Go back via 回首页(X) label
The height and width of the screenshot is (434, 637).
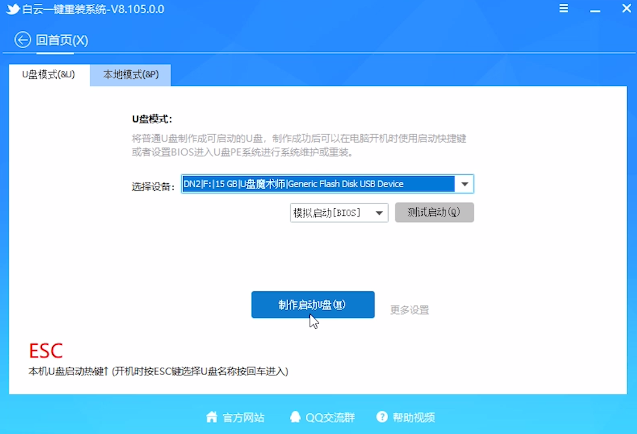tap(62, 40)
